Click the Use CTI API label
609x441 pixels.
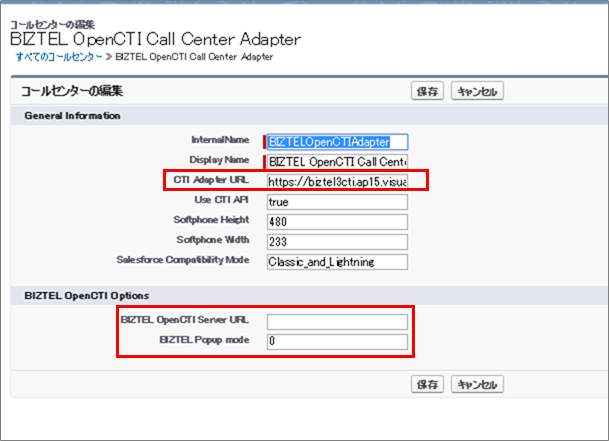pyautogui.click(x=221, y=200)
